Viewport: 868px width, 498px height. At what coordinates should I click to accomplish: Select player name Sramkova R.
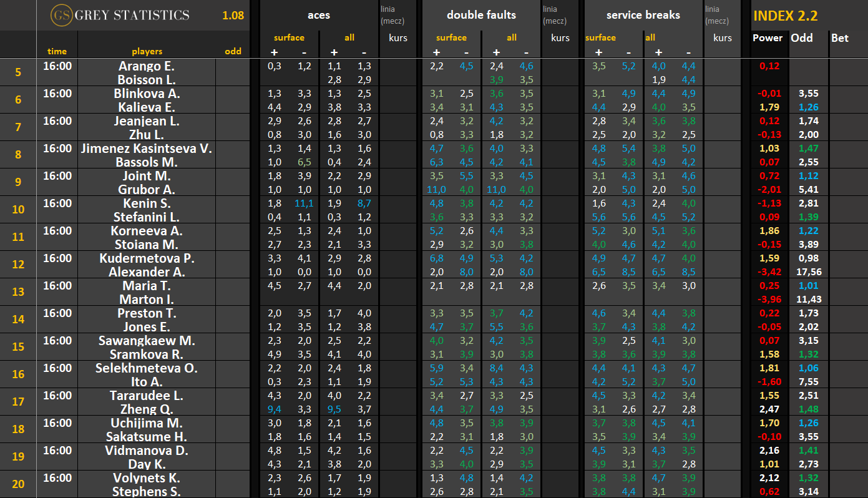(x=147, y=354)
